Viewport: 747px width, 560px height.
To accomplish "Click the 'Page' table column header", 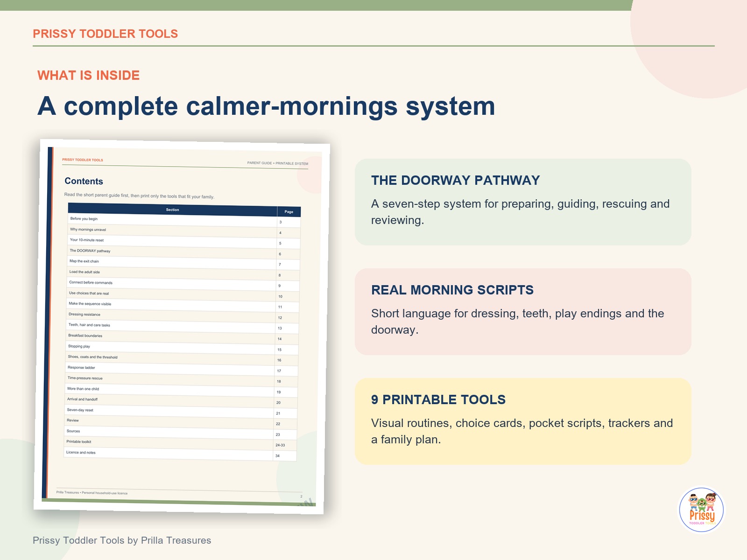I will click(289, 212).
